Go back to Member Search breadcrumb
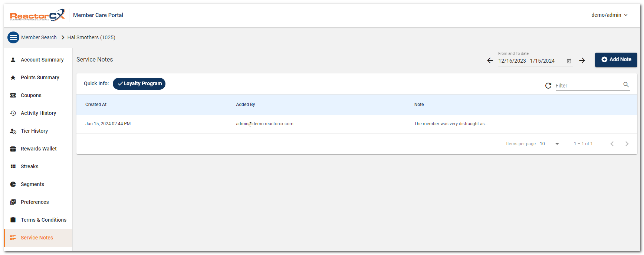644x255 pixels. [x=39, y=37]
